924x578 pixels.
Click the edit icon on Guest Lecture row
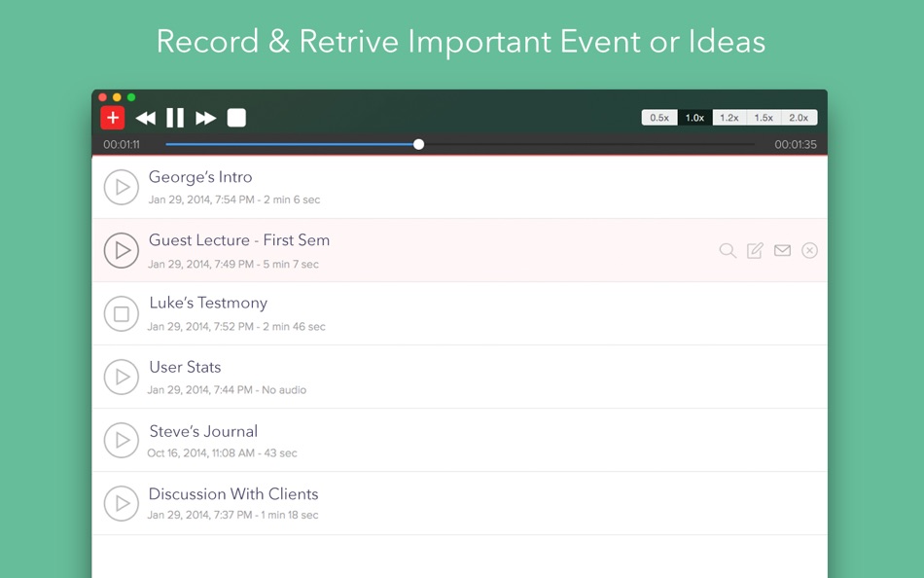click(x=755, y=250)
